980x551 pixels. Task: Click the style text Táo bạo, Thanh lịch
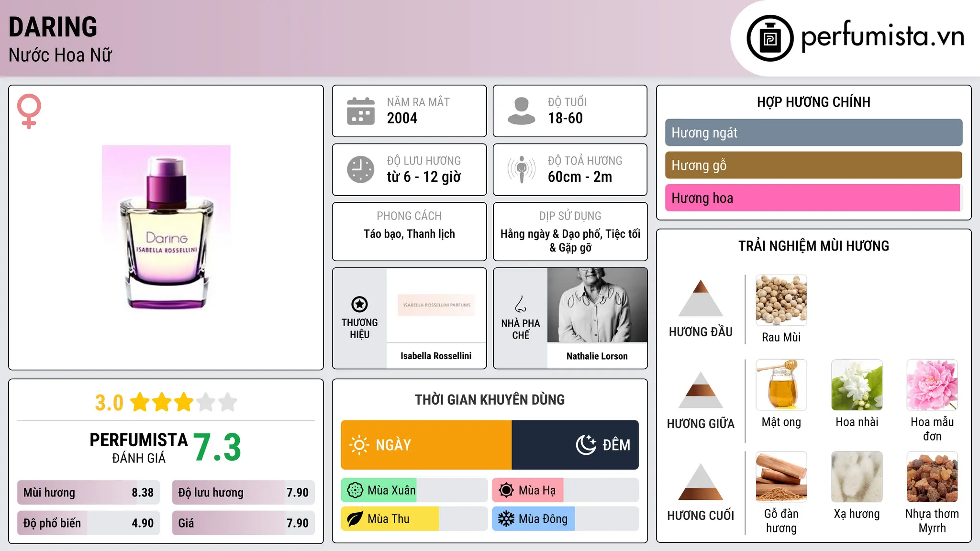[x=409, y=234]
